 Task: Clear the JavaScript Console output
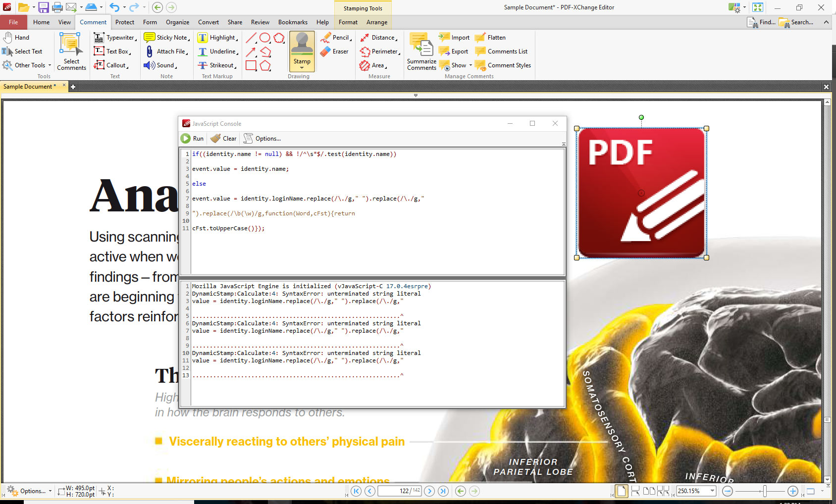(223, 138)
